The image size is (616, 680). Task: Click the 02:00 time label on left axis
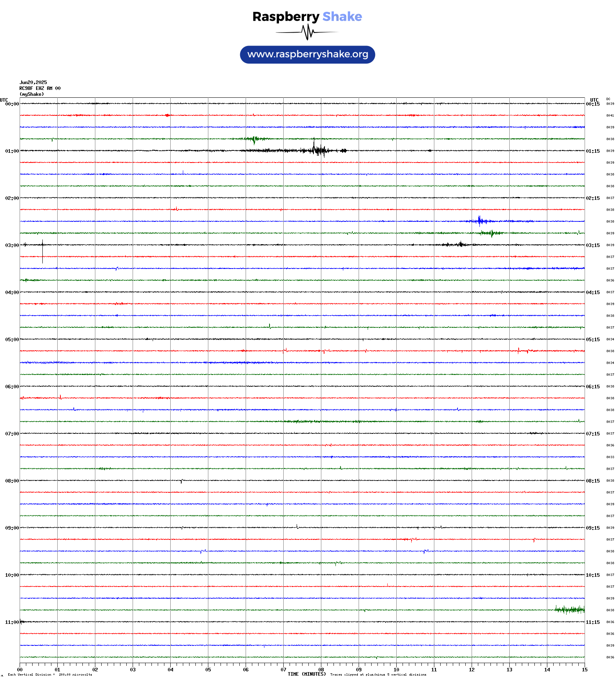[12, 198]
